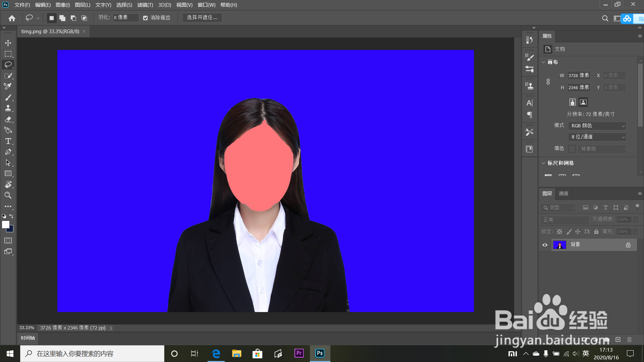
Task: Select the Pen tool
Action: (8, 152)
